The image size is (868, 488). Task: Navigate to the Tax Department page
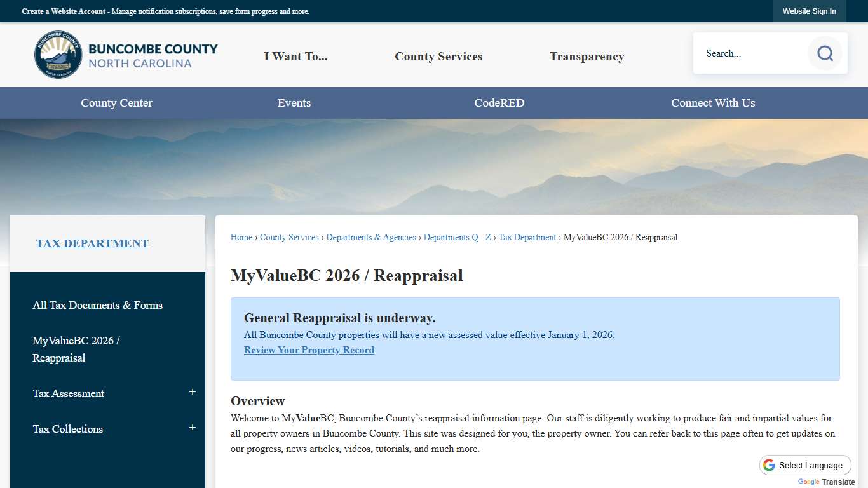coord(92,243)
